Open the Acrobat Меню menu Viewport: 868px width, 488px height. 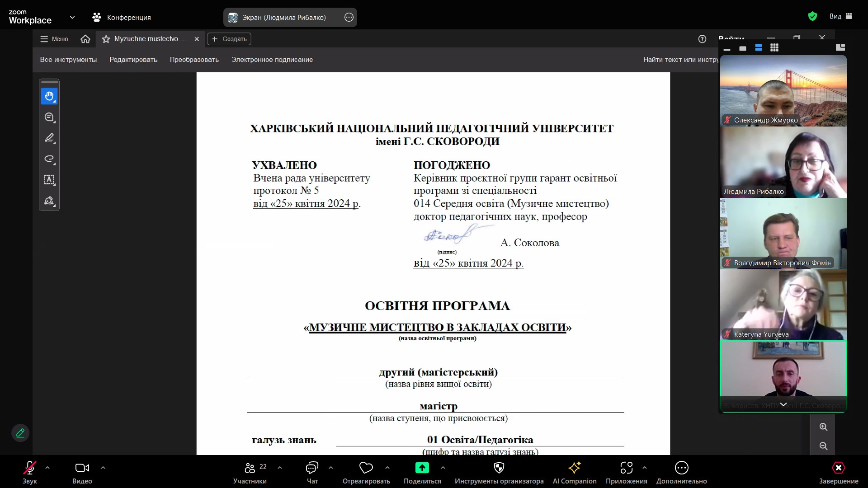(x=54, y=39)
